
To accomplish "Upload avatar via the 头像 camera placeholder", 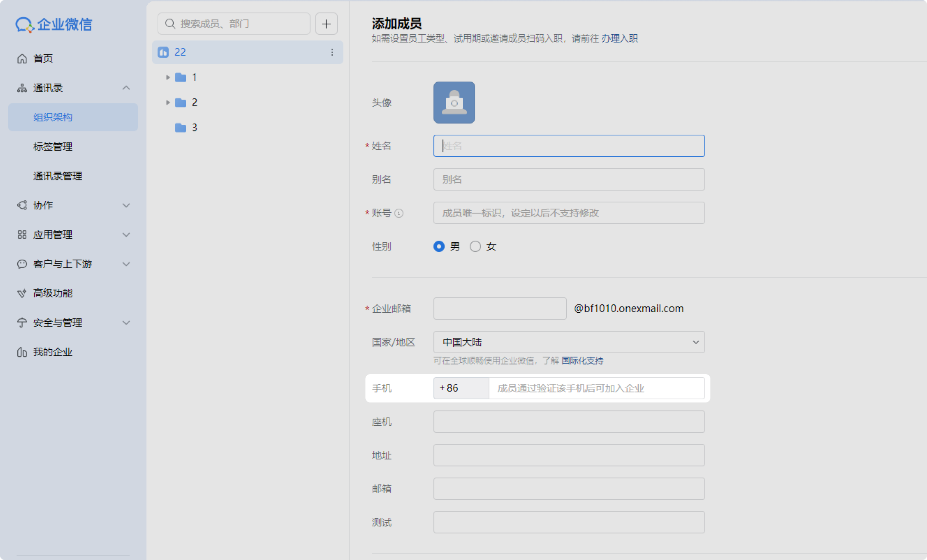I will point(454,102).
